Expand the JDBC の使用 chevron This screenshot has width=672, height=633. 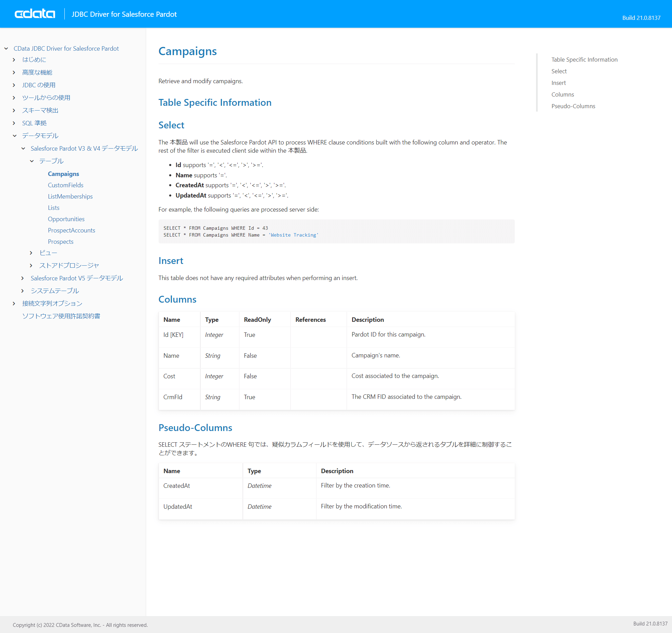click(x=14, y=85)
